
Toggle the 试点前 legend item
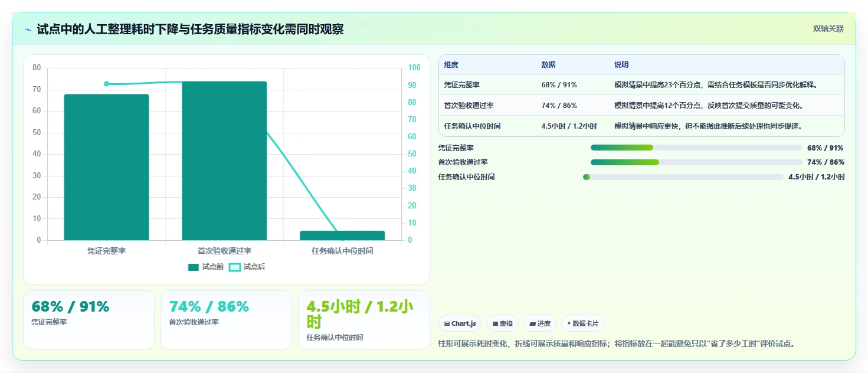pyautogui.click(x=206, y=267)
